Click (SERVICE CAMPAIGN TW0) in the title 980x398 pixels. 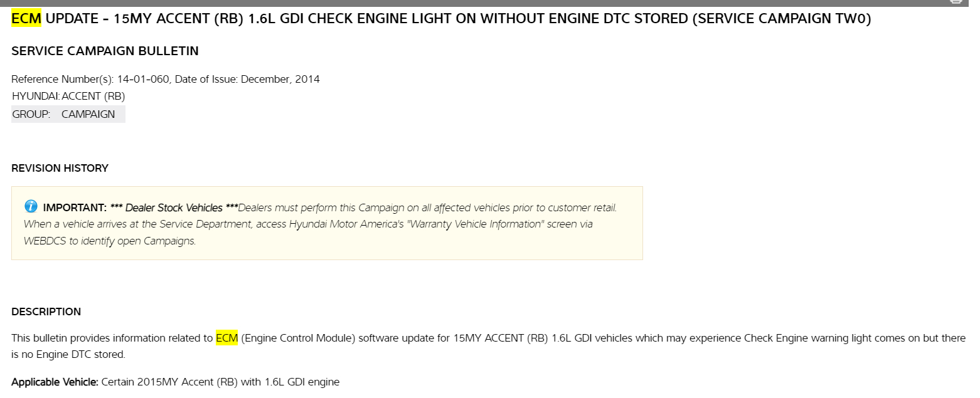click(x=782, y=19)
